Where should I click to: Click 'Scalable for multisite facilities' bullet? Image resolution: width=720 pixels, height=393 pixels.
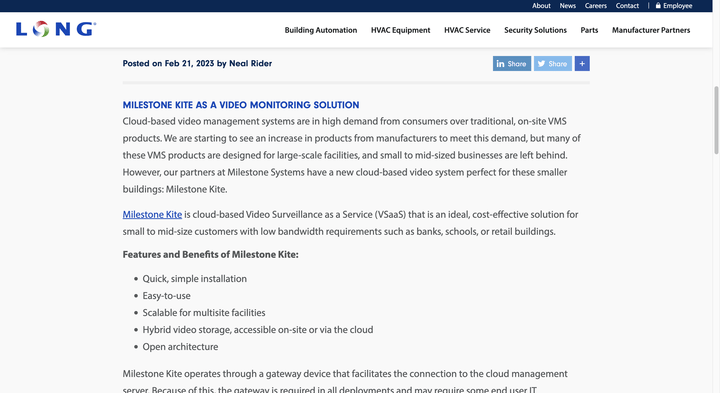click(x=204, y=313)
